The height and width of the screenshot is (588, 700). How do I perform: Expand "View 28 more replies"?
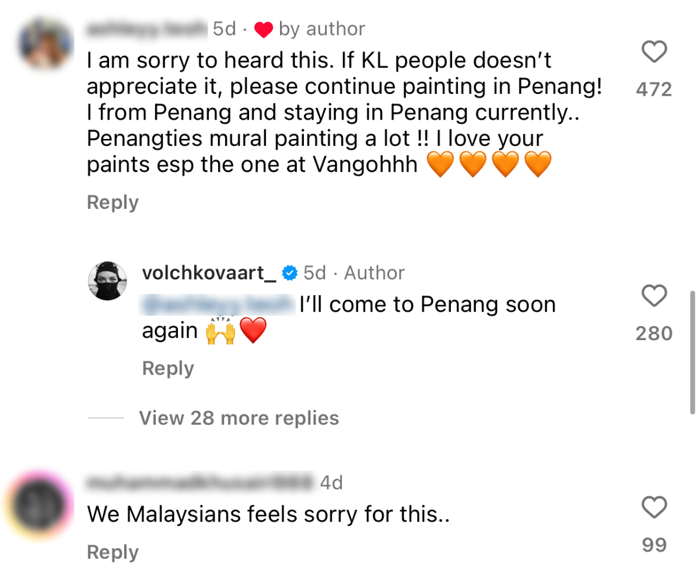(x=239, y=418)
